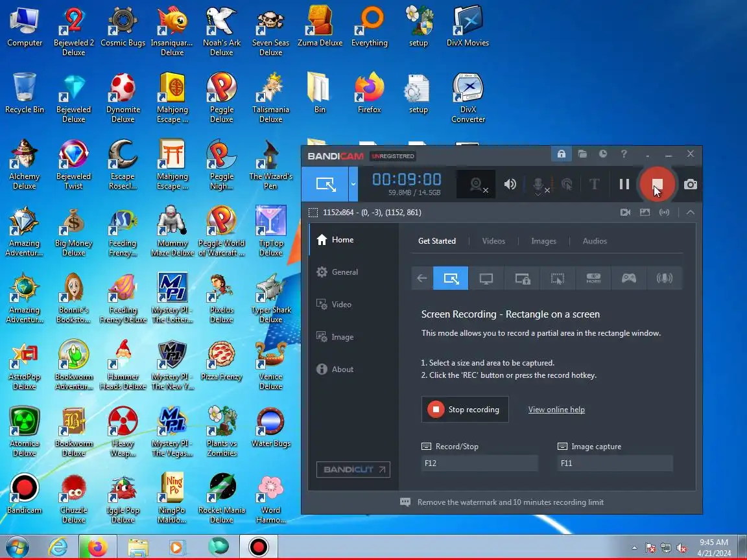Open the recording mode dropdown arrow
This screenshot has height=560, width=747.
[x=353, y=184]
